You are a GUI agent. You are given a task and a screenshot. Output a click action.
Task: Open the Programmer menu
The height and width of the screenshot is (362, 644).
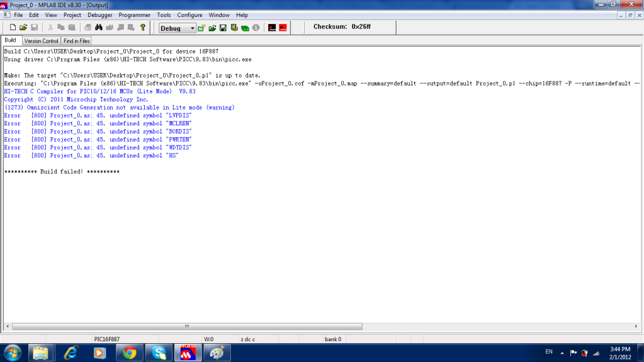pyautogui.click(x=134, y=14)
